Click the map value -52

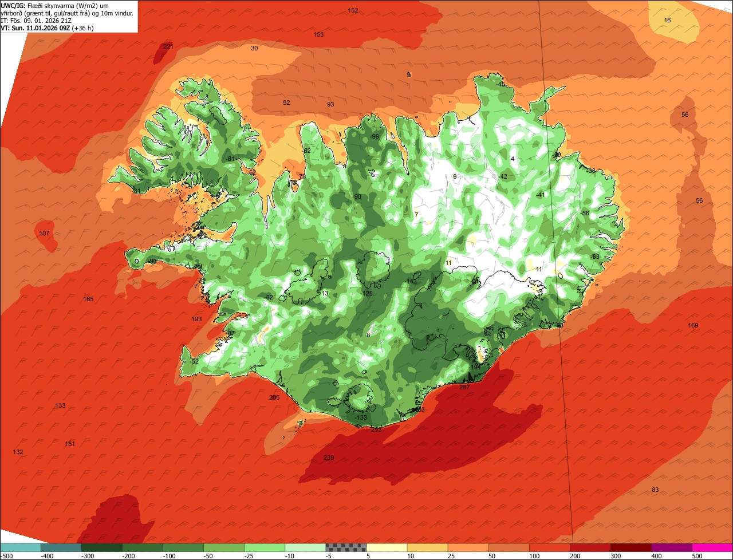tap(194, 361)
